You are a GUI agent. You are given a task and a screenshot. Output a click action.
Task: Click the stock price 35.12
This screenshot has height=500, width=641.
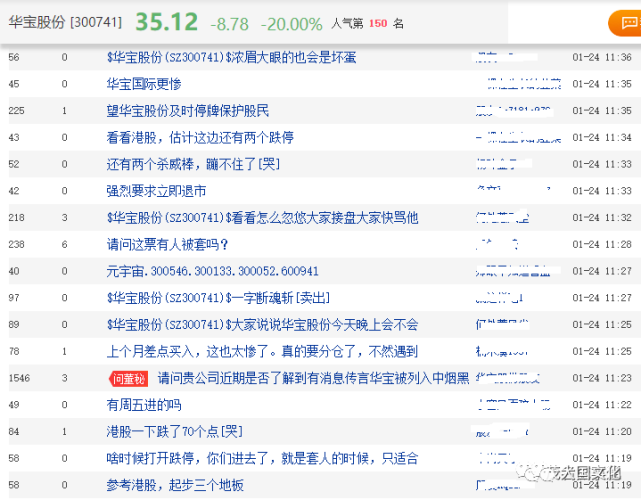[x=167, y=22]
